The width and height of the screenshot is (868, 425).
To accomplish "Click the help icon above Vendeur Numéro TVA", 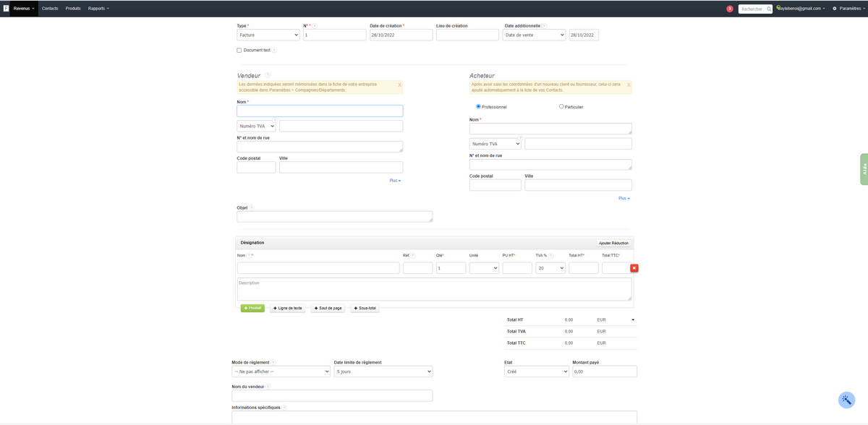I will click(x=274, y=120).
